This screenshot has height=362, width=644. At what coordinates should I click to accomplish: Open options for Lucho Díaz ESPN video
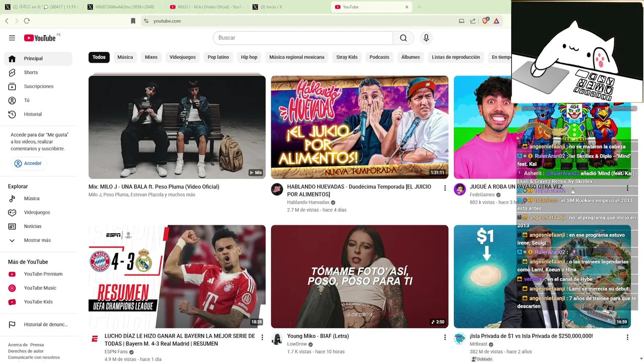[x=262, y=337]
